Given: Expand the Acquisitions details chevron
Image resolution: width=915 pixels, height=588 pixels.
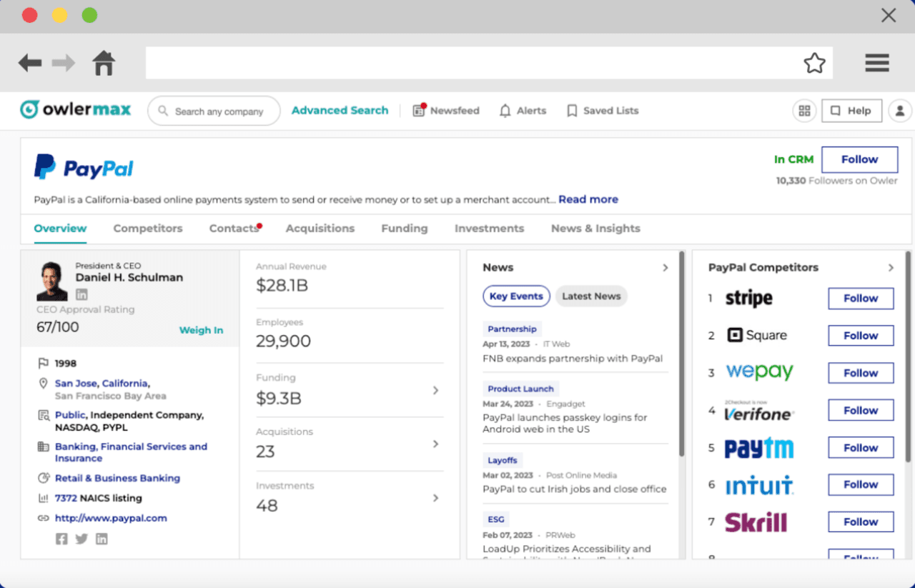Looking at the screenshot, I should pos(436,444).
